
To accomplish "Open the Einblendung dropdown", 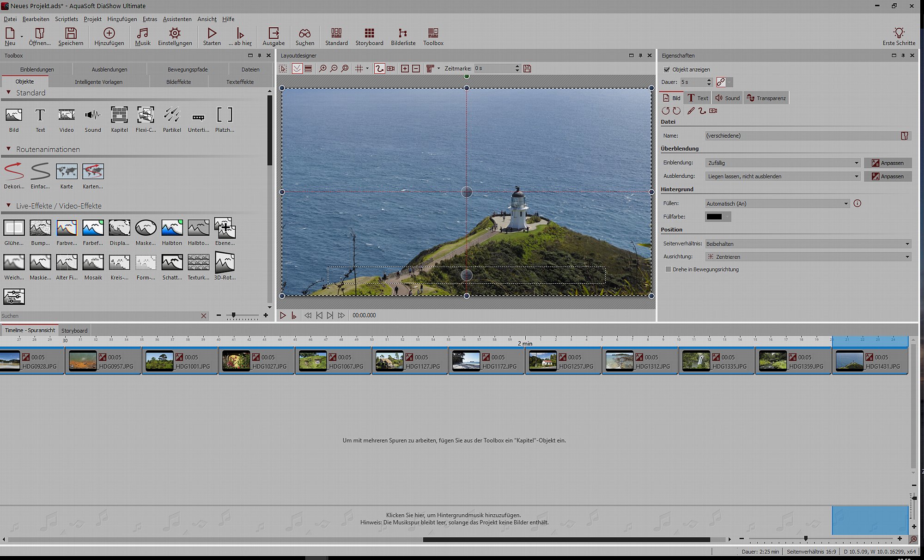I will (783, 163).
